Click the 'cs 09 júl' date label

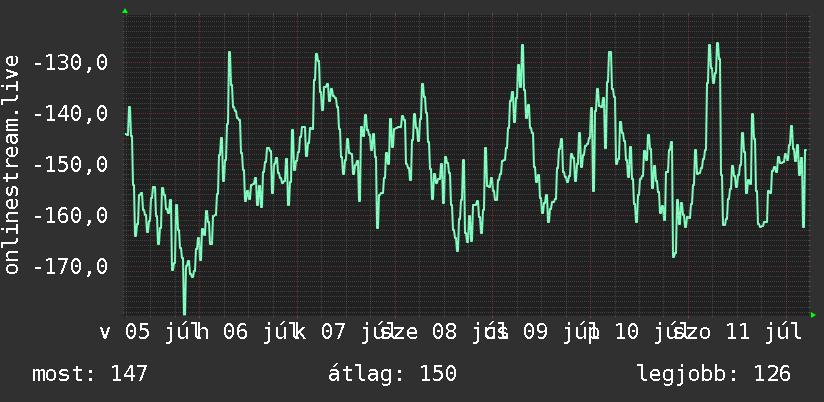[541, 333]
